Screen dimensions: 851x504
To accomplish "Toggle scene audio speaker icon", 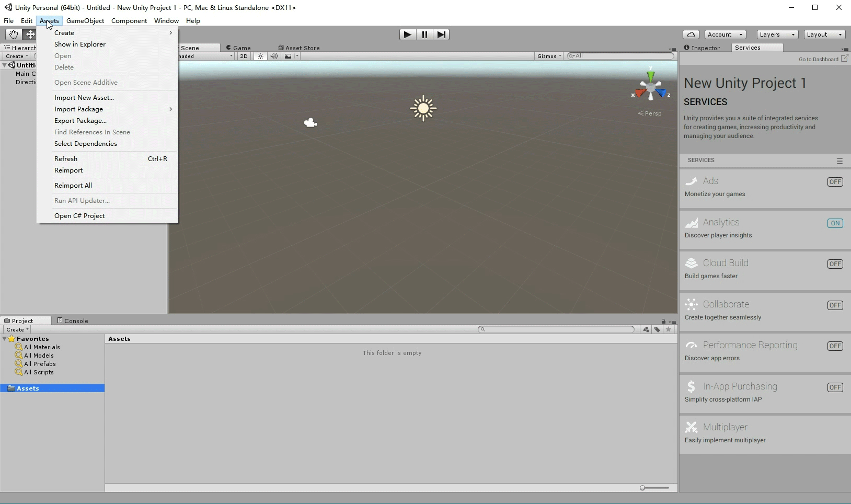I will tap(274, 56).
